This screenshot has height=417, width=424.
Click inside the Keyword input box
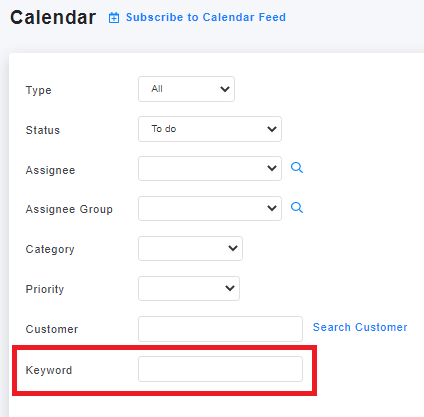pos(220,369)
